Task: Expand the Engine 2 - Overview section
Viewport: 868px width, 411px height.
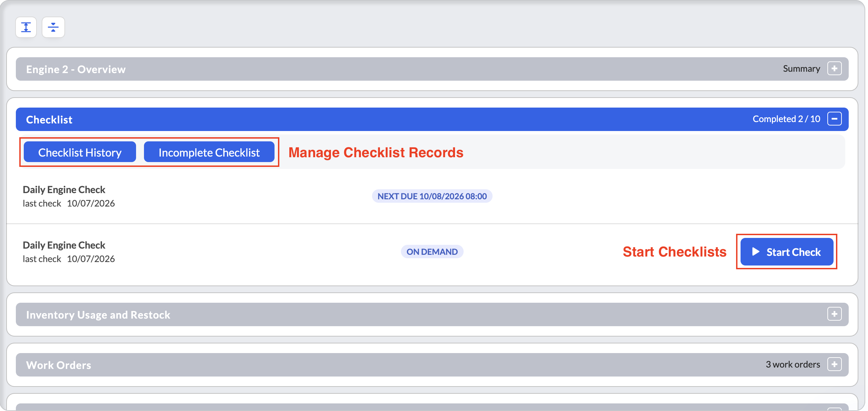Action: click(834, 69)
